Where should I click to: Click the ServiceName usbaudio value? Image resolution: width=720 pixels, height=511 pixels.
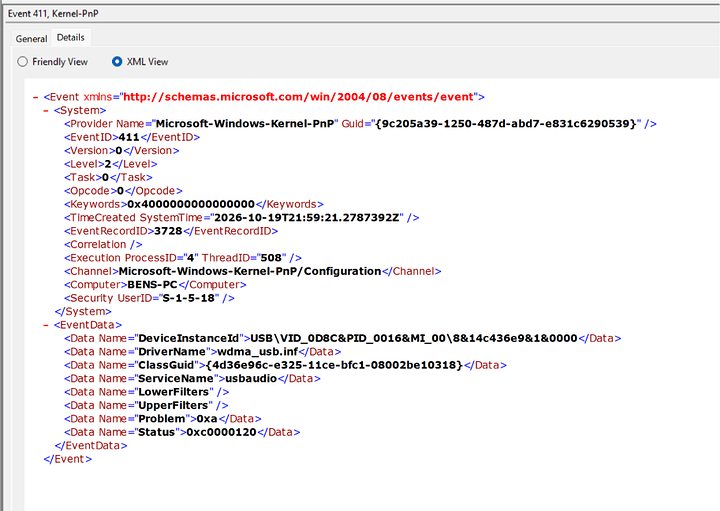[x=251, y=378]
